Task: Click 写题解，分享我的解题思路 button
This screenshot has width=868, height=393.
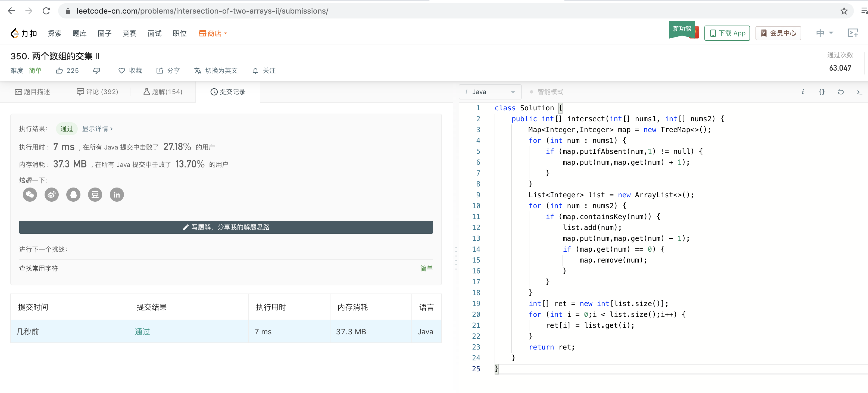Action: click(226, 227)
